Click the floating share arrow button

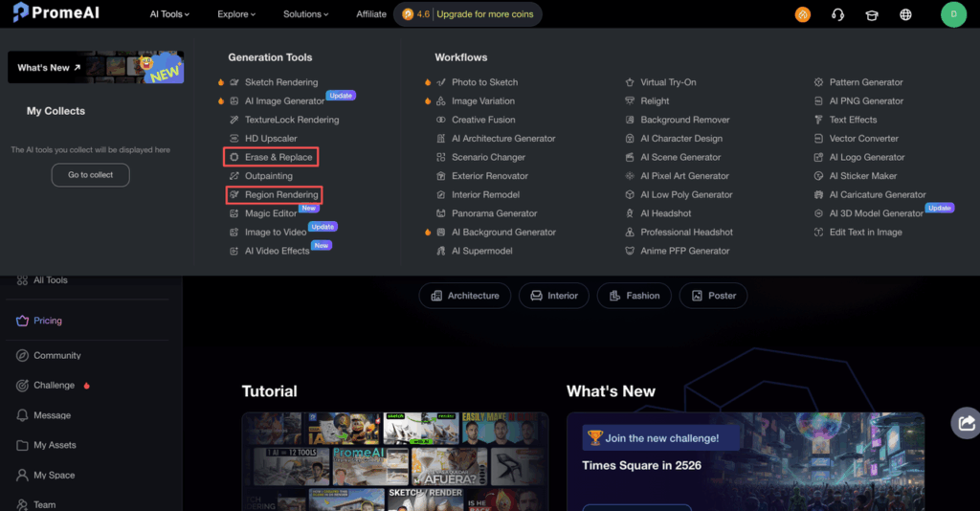click(x=966, y=423)
